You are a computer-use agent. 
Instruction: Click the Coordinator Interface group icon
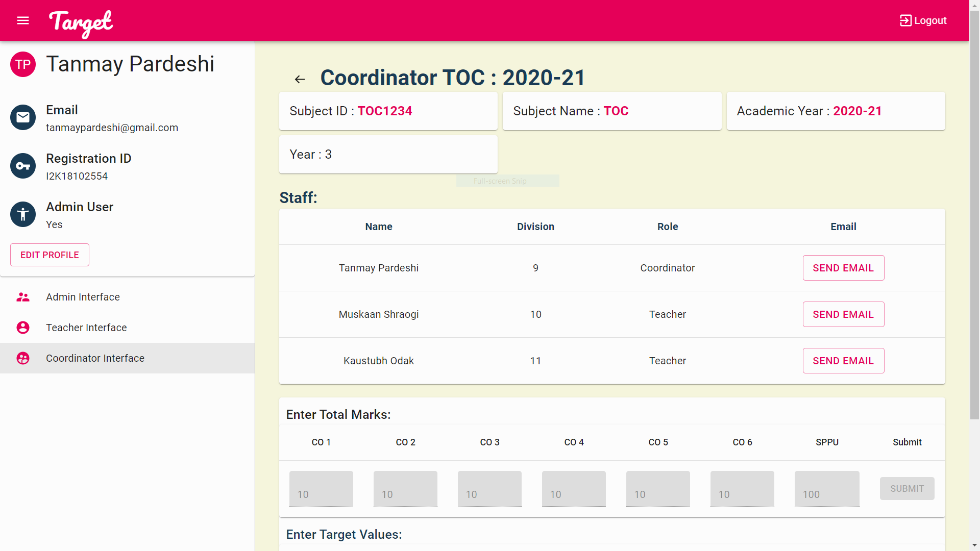coord(23,358)
